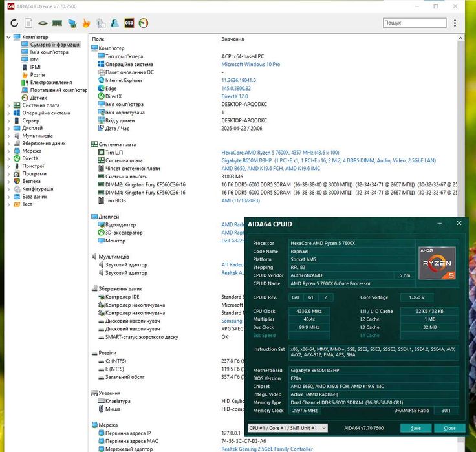Select the База даних tree item
The image size is (476, 452).
[x=35, y=197]
